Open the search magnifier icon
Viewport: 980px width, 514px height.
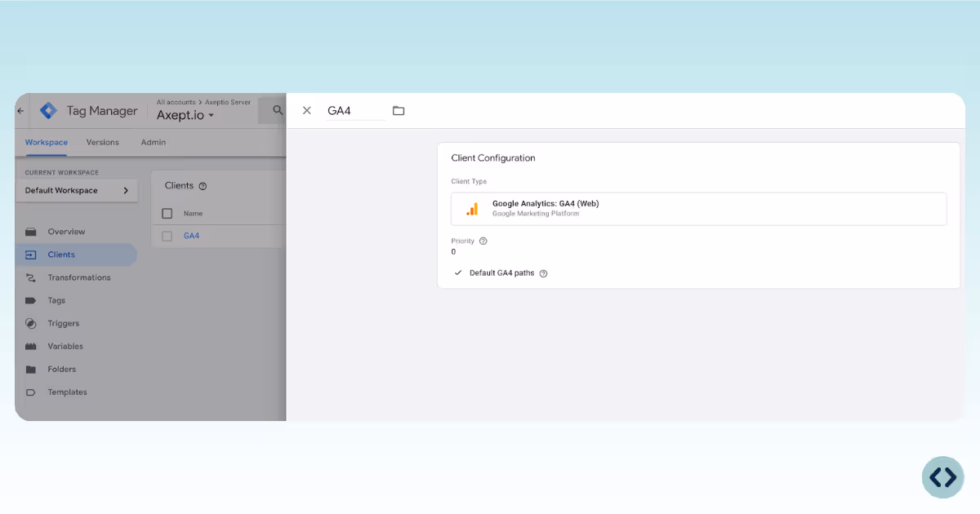pos(278,110)
